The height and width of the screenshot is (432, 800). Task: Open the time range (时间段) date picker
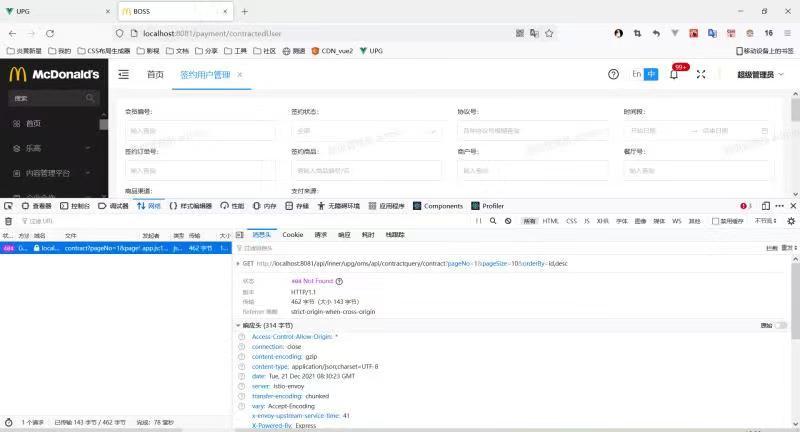point(698,131)
